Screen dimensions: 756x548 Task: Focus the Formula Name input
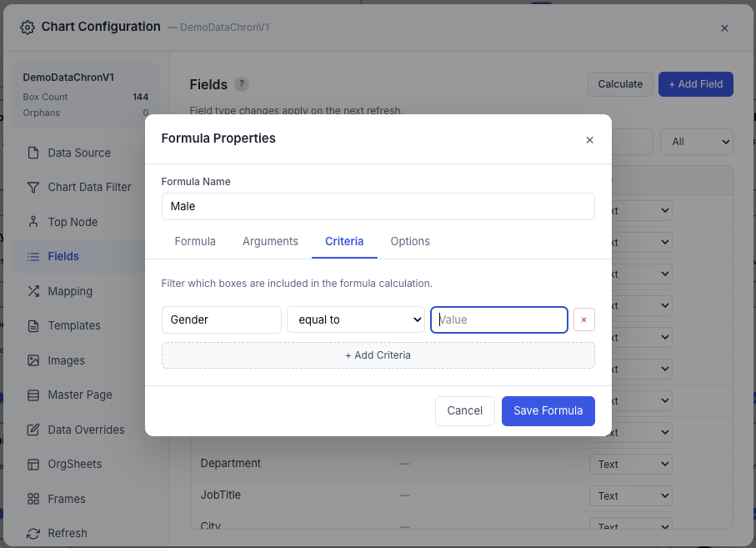click(x=378, y=207)
